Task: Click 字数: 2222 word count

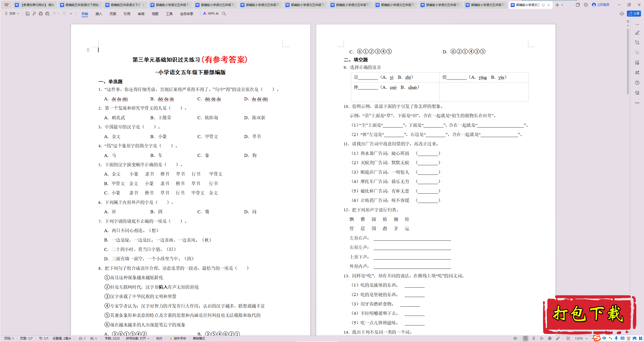Action: (x=112, y=338)
